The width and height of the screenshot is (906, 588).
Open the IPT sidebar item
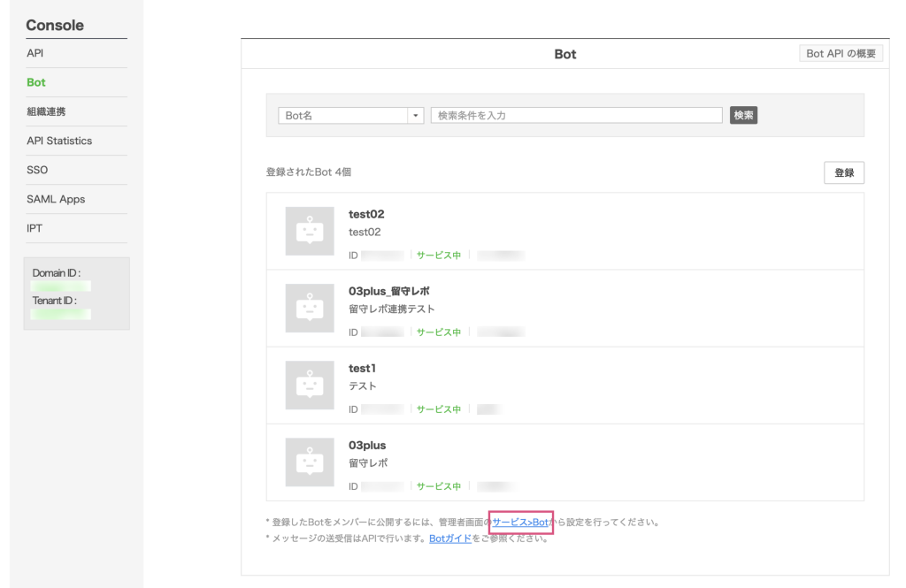click(35, 228)
